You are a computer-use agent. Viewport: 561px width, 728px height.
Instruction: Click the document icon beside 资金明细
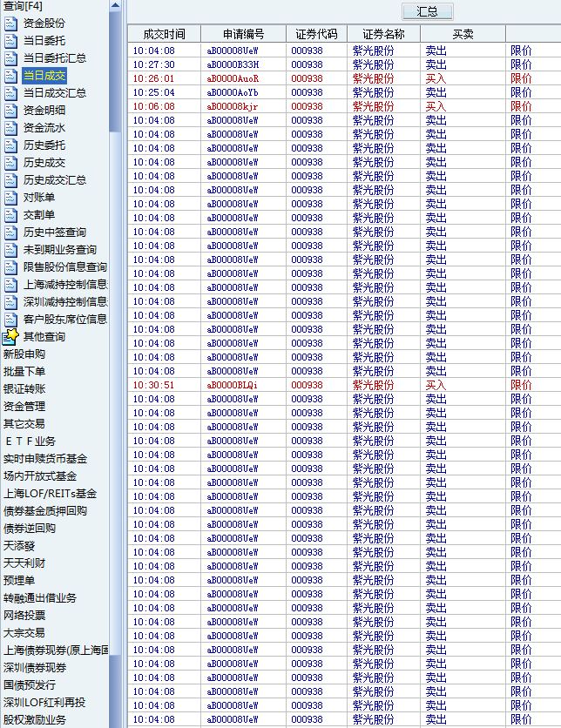coord(10,111)
